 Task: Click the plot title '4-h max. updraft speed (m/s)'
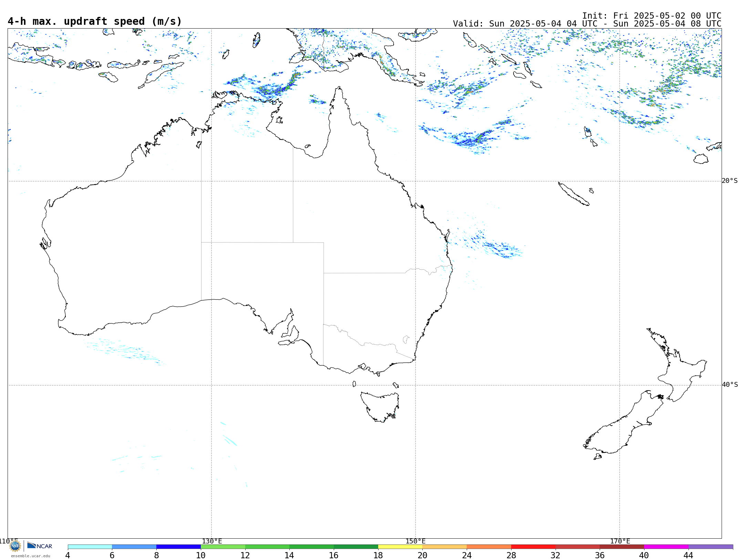(x=95, y=21)
